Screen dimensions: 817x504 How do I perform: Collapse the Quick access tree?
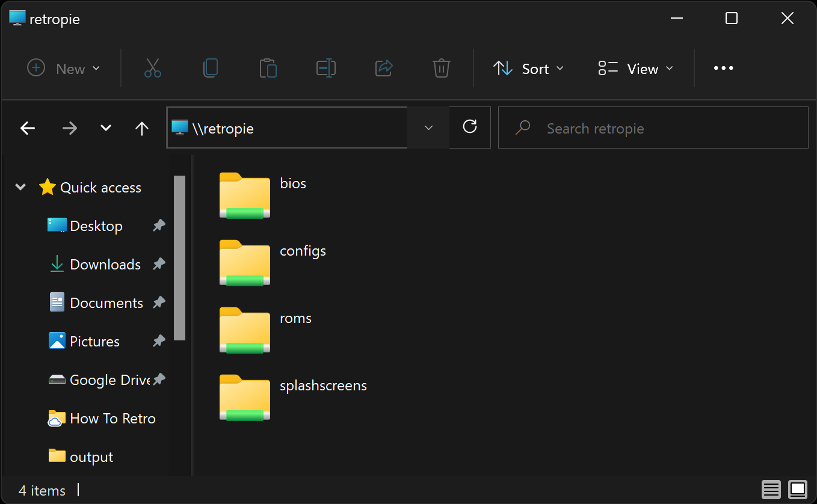[x=20, y=187]
